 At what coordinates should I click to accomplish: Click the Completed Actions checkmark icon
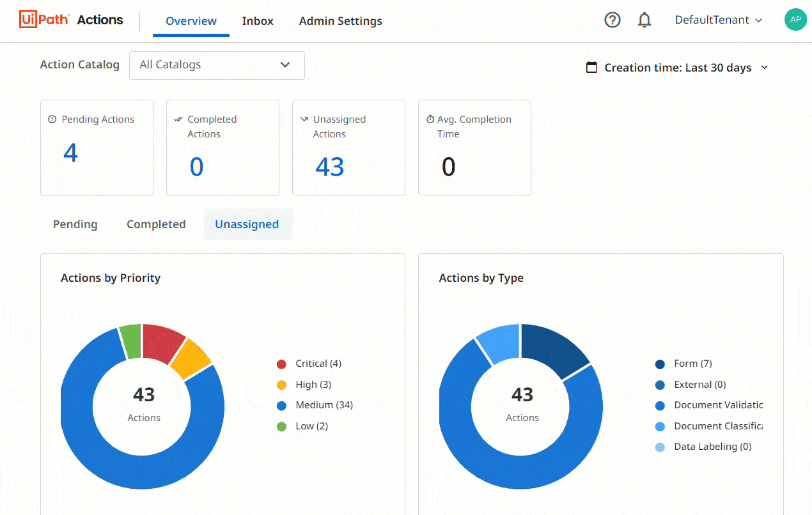(178, 119)
